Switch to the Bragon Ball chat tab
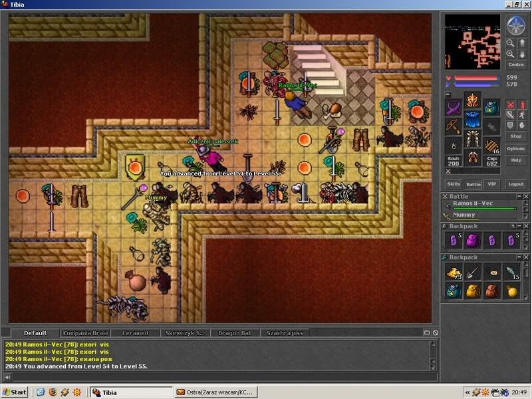The image size is (532, 399). [235, 333]
